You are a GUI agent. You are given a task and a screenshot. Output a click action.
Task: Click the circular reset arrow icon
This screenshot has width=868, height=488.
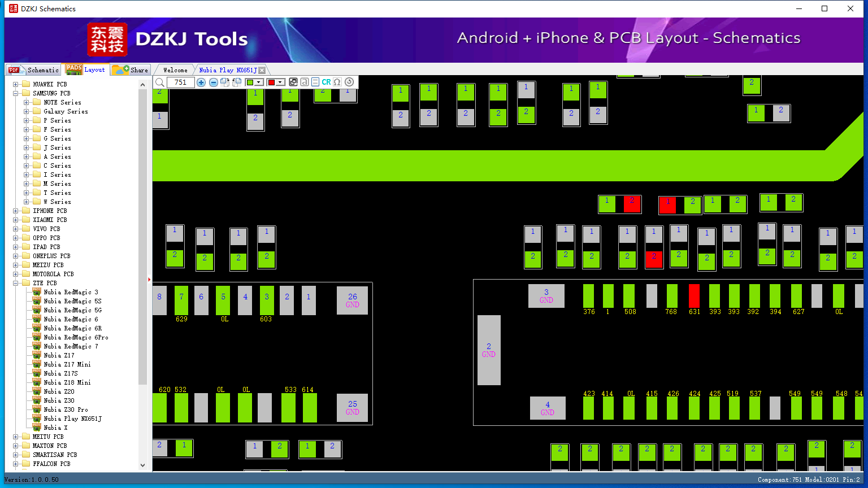(x=349, y=82)
